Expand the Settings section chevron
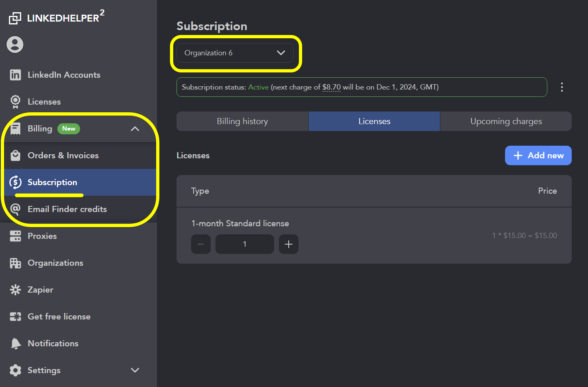Image resolution: width=588 pixels, height=387 pixels. click(135, 370)
